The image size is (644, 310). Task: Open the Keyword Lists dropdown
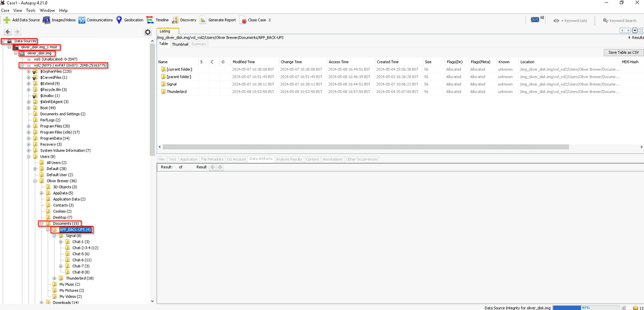coord(570,20)
